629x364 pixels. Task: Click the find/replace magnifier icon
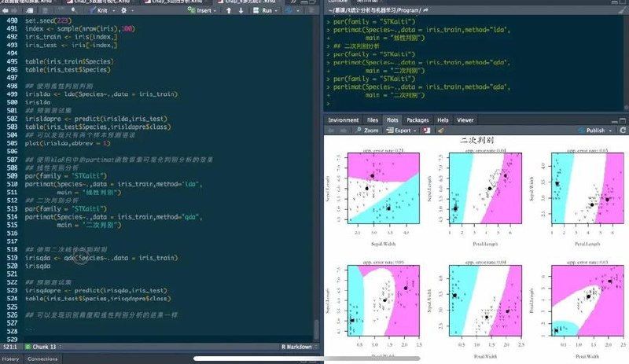click(74, 10)
